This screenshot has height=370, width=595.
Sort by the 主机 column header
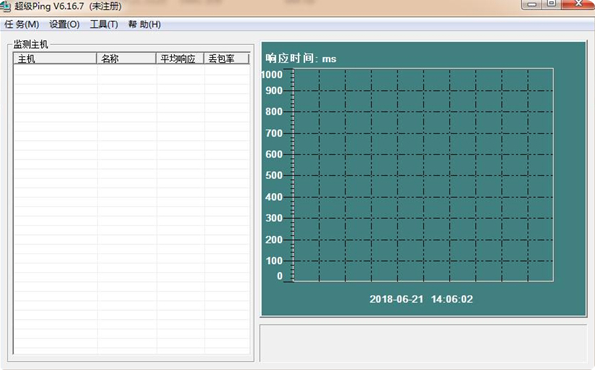pyautogui.click(x=55, y=58)
